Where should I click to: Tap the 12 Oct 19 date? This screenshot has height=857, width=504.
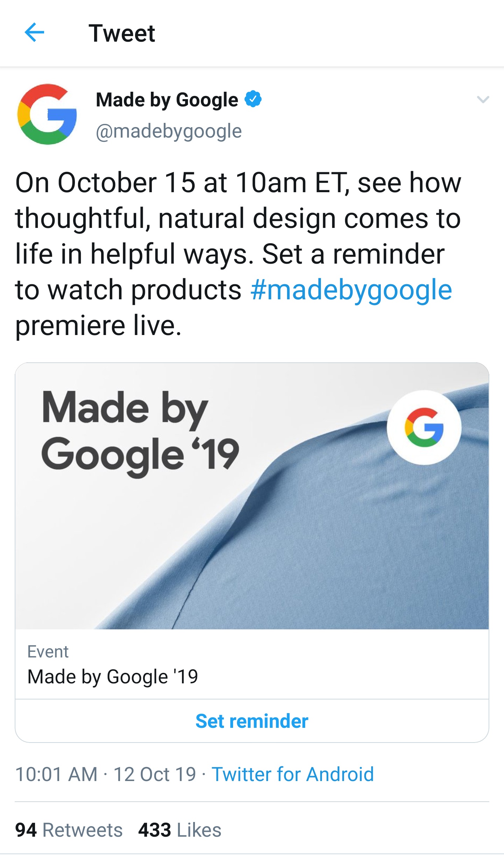coord(155,774)
